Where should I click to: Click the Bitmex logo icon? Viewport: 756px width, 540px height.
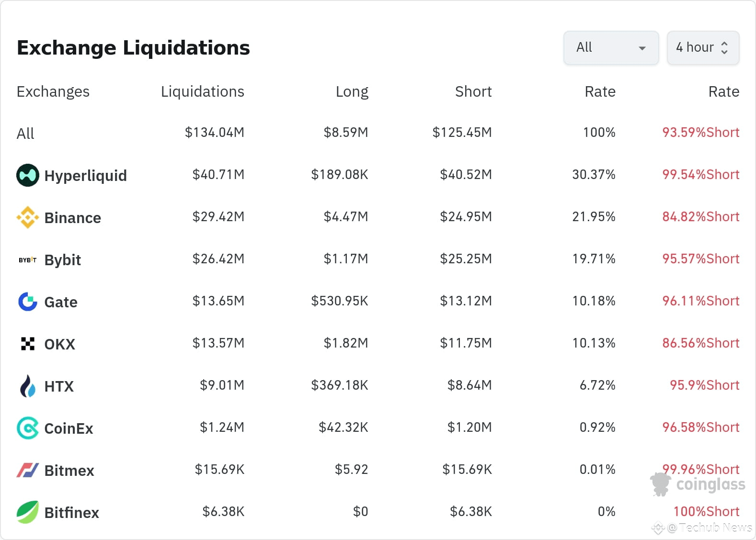tap(28, 470)
